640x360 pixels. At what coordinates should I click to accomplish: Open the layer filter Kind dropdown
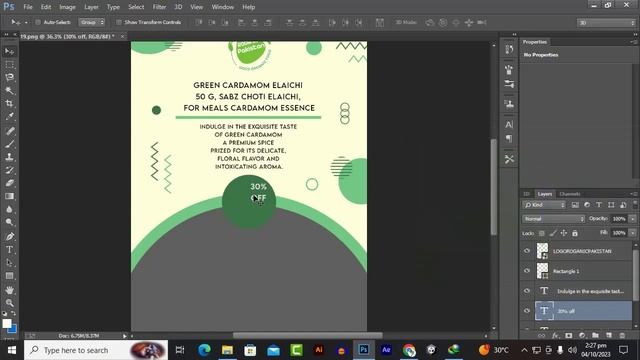[x=544, y=205]
